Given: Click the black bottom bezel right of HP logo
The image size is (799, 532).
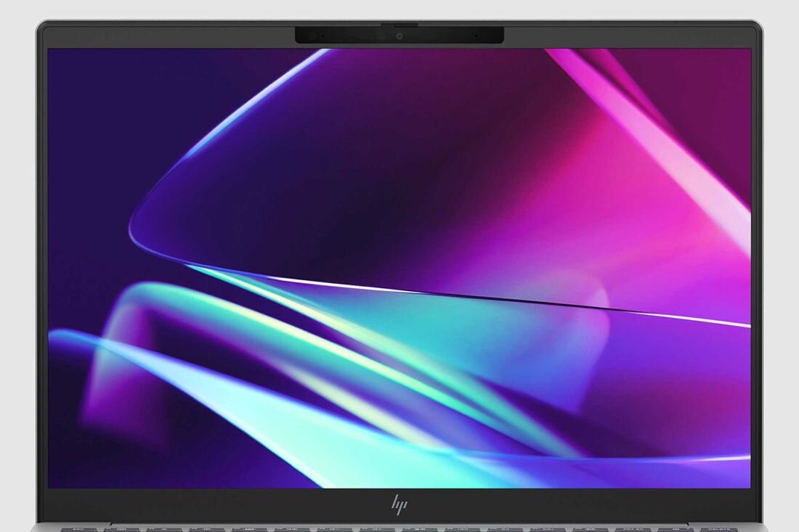Looking at the screenshot, I should (x=581, y=504).
